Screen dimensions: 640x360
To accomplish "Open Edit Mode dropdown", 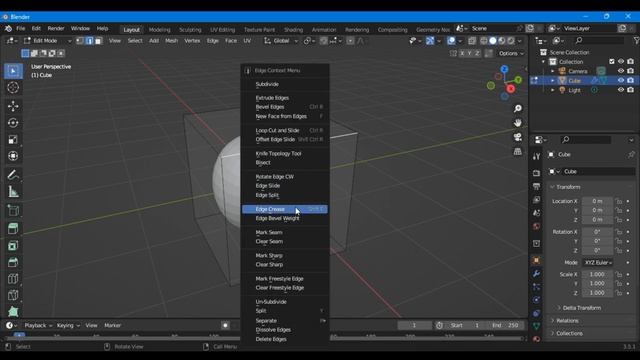I will click(x=47, y=41).
